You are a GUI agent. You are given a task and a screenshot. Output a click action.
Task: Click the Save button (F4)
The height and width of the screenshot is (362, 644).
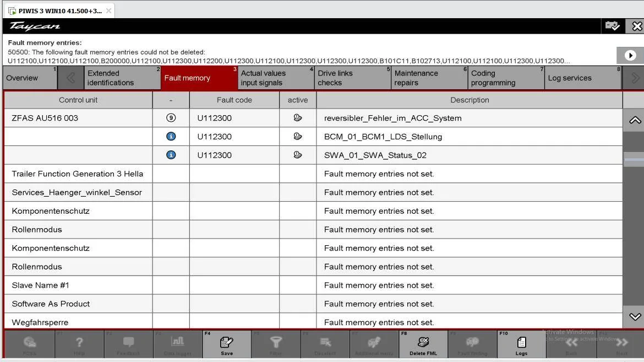pos(226,344)
